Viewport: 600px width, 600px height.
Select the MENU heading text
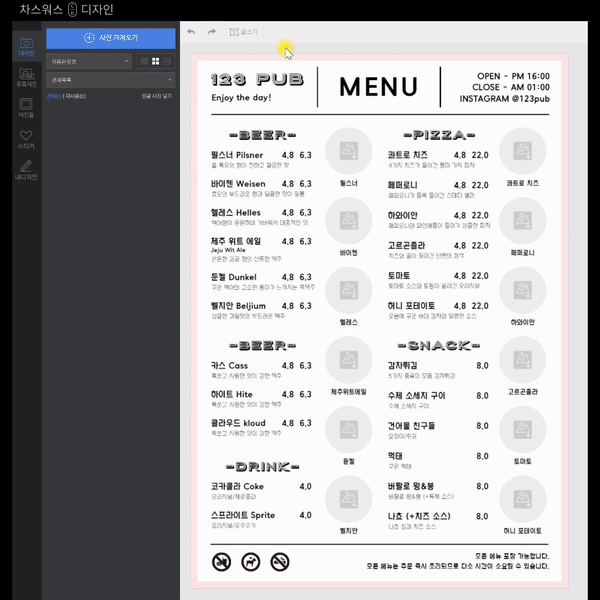[378, 86]
